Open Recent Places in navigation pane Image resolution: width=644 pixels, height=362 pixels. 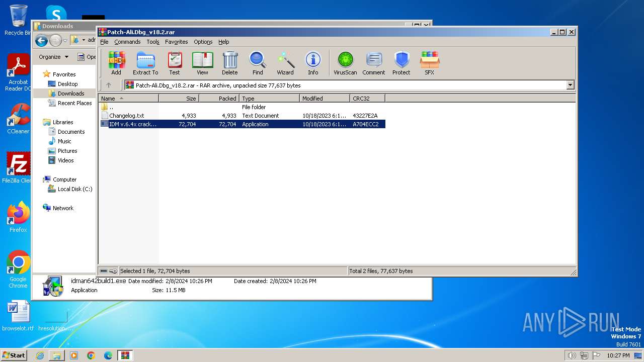point(74,103)
